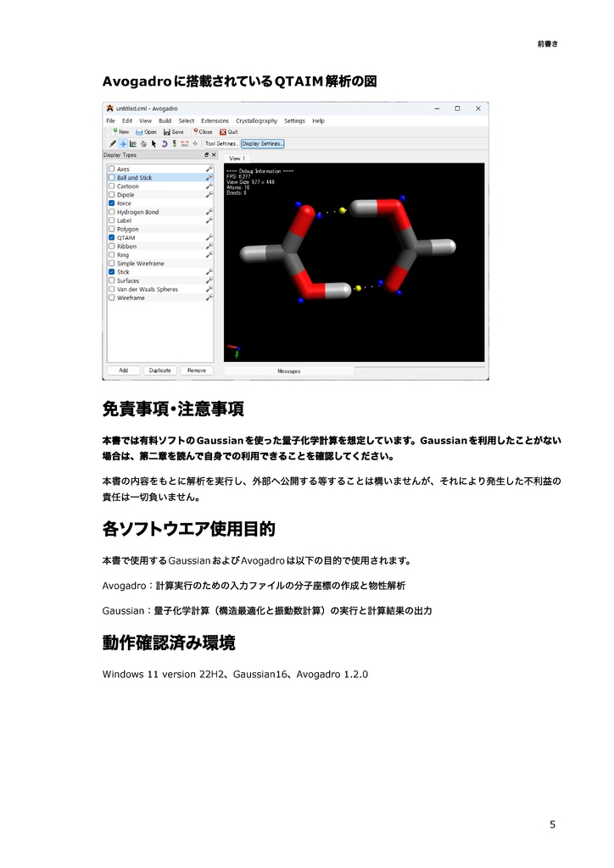Open settings wrench for Ball and Stick
The image size is (614, 868).
pos(209,178)
